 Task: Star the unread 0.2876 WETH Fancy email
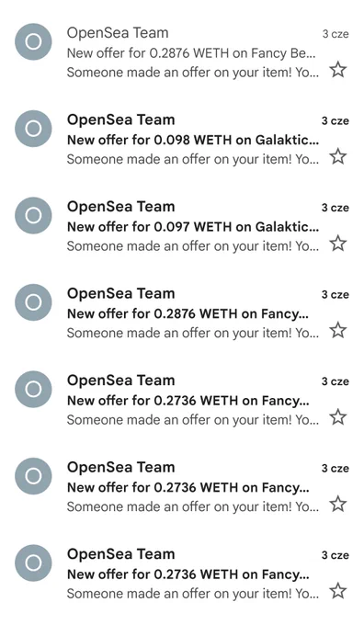point(338,330)
